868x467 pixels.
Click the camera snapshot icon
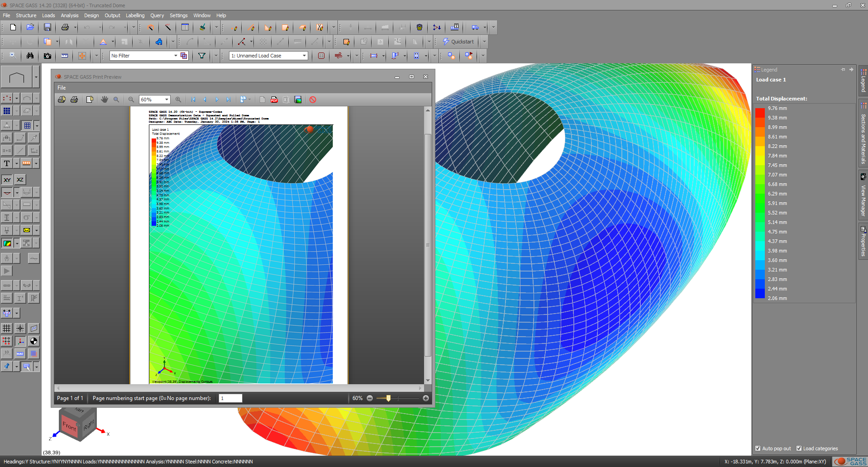tap(47, 56)
